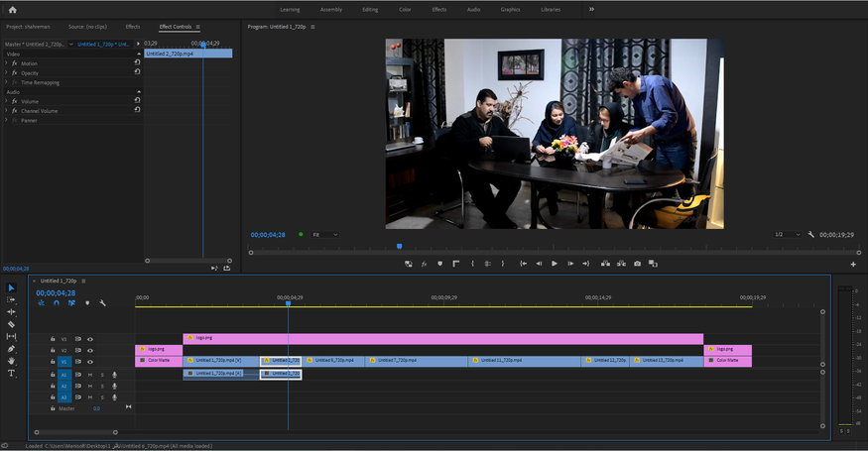Toggle Linked Selection in timeline
This screenshot has height=451, width=868.
[x=71, y=303]
